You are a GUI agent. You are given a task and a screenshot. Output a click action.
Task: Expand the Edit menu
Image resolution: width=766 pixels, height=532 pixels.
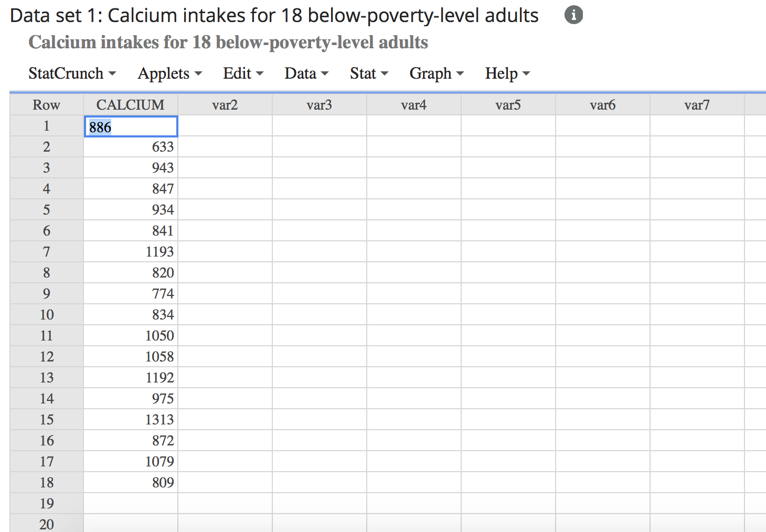(243, 73)
